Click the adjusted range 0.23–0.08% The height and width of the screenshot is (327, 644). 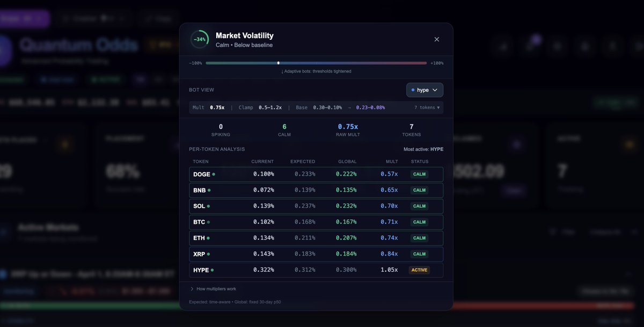370,107
